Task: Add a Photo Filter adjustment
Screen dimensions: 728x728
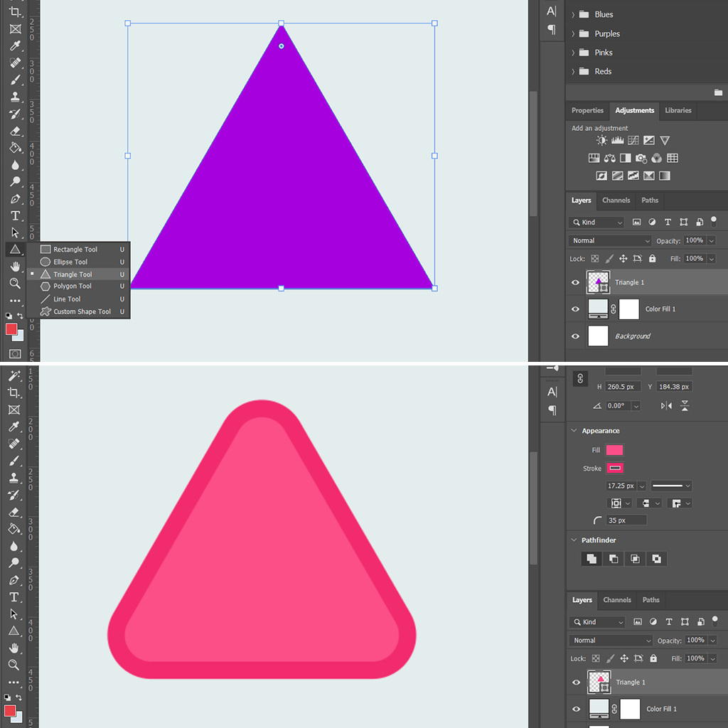Action: (x=641, y=159)
